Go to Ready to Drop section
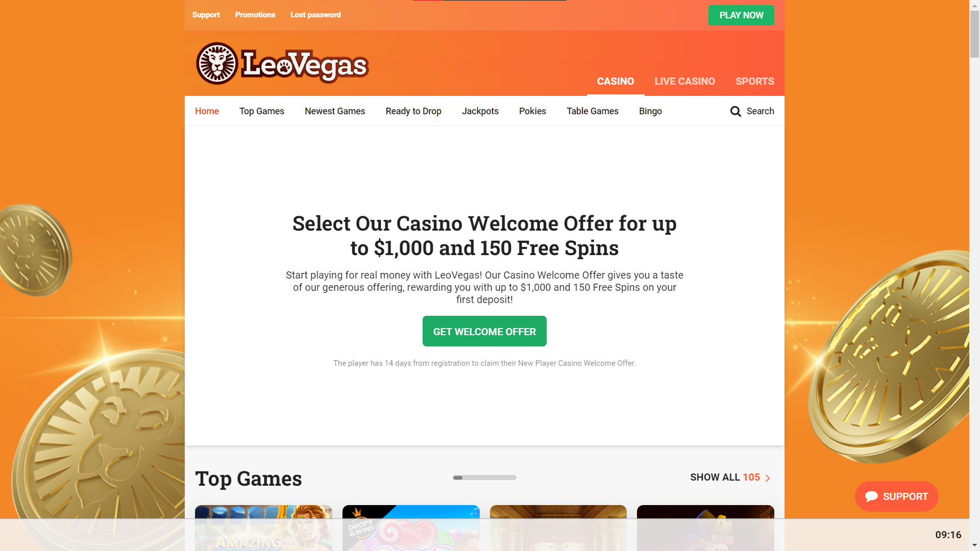980x551 pixels. [413, 111]
